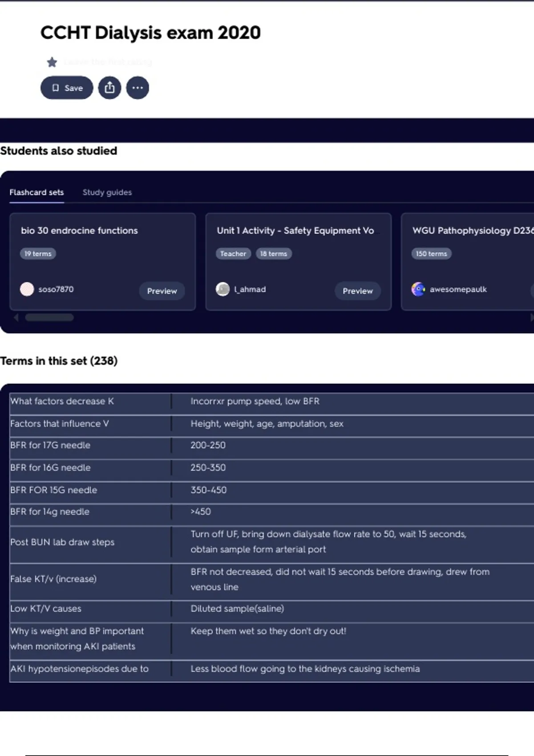Image resolution: width=534 pixels, height=756 pixels.
Task: Click the 'Low KT/V causes' term
Action: [46, 609]
